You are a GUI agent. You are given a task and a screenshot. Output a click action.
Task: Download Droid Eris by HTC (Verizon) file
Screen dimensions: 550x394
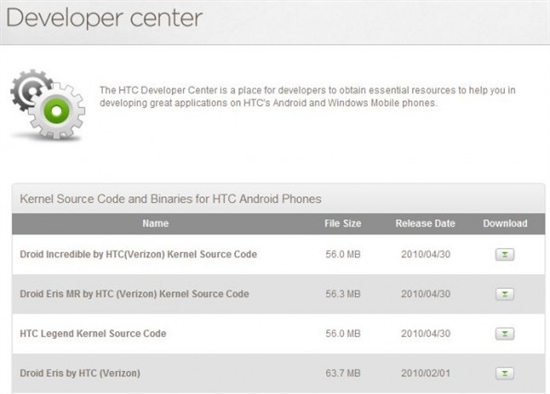(505, 373)
